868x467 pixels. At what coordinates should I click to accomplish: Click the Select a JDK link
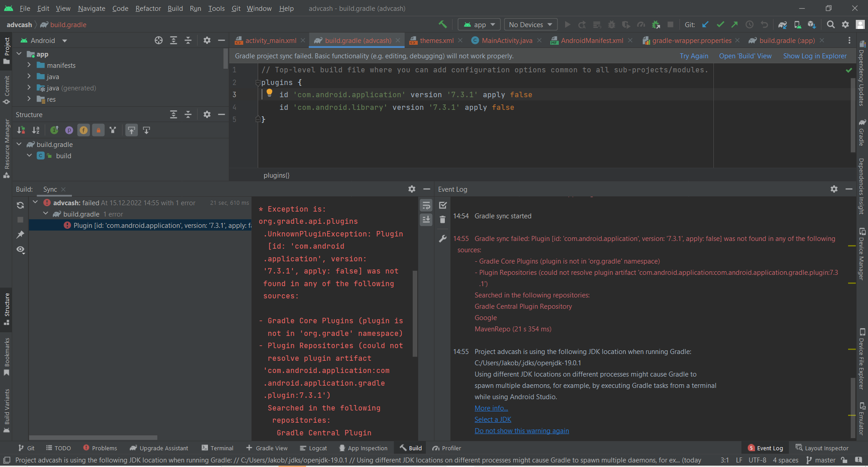coord(493,420)
